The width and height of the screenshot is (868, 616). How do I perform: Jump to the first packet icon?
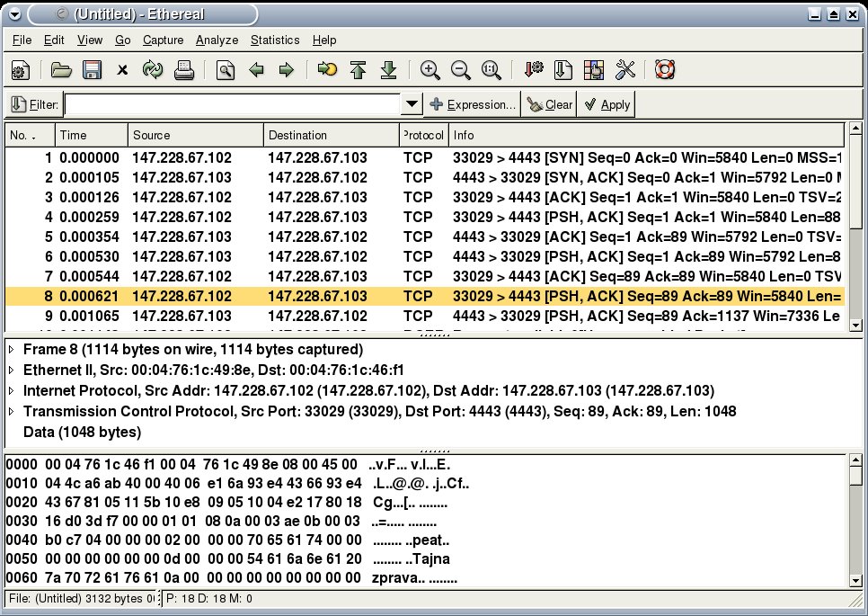coord(359,70)
